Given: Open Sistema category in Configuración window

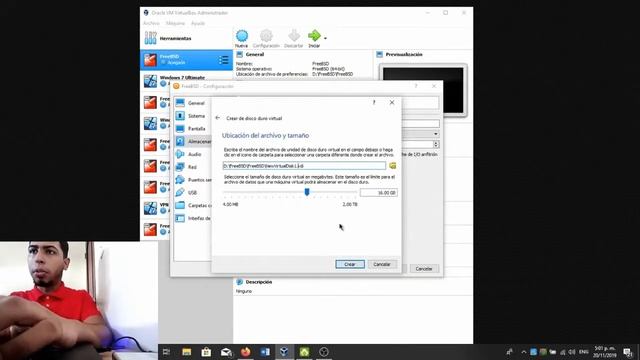Looking at the screenshot, I should [192, 116].
